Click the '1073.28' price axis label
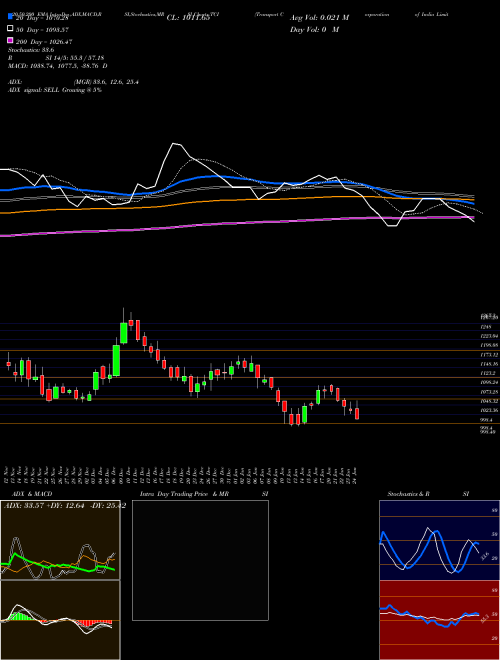The image size is (500, 660). click(490, 392)
